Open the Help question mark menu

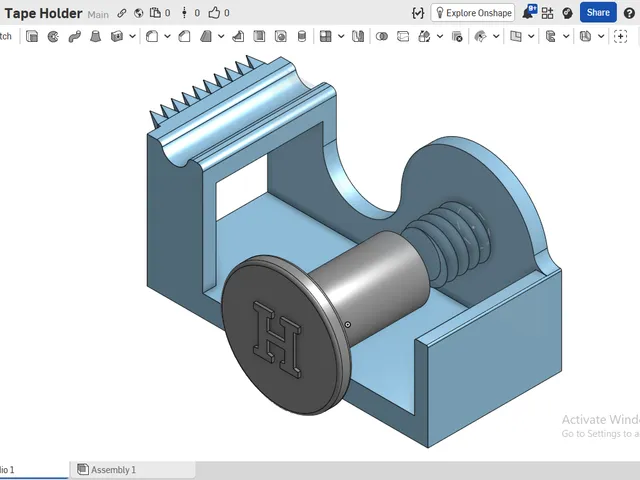tap(629, 13)
